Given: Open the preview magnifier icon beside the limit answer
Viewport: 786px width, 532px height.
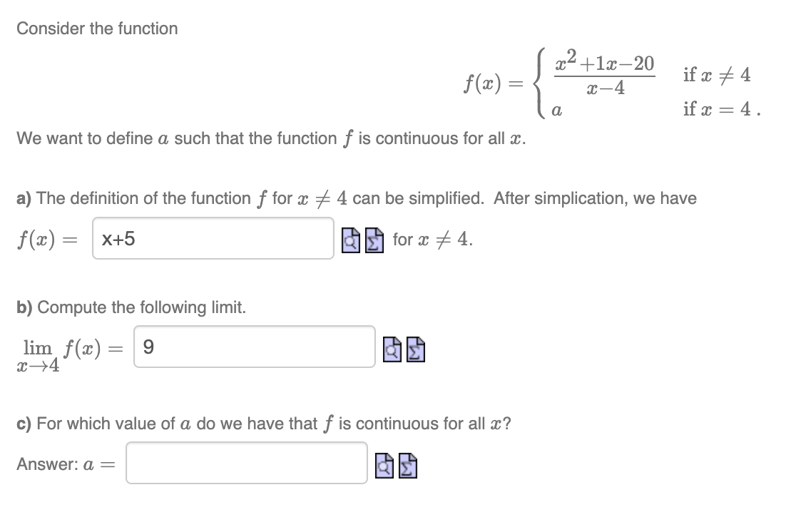Looking at the screenshot, I should point(391,349).
